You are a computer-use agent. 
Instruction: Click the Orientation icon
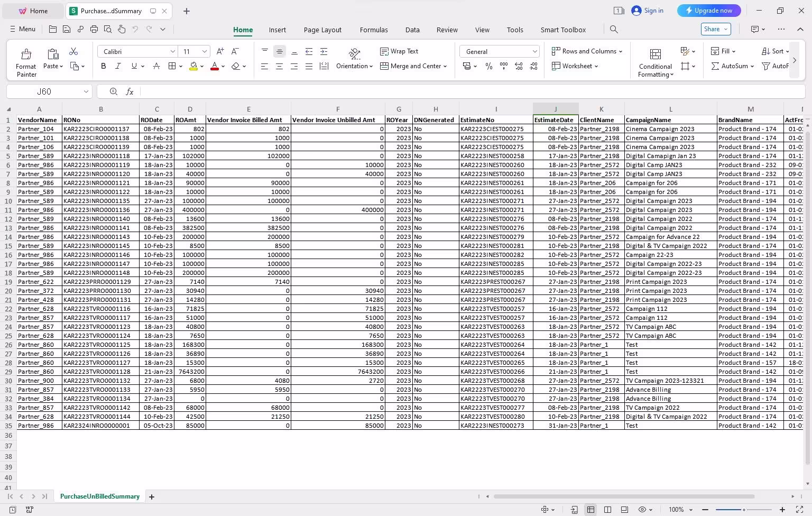355,53
